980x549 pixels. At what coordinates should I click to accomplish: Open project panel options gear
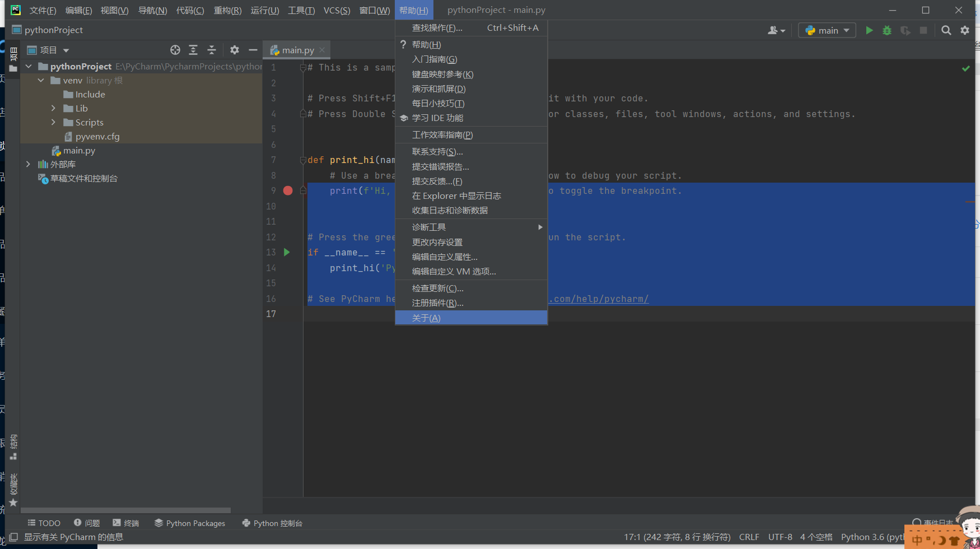(235, 50)
